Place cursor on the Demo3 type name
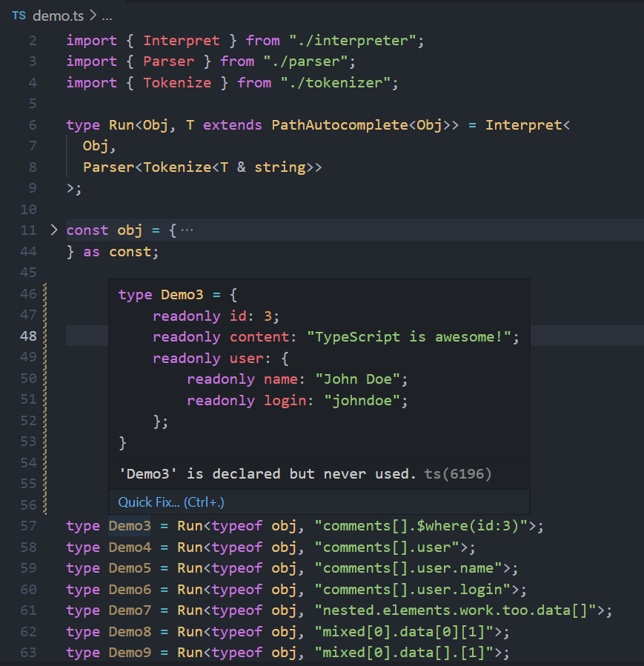The width and height of the screenshot is (644, 666). pos(129,525)
